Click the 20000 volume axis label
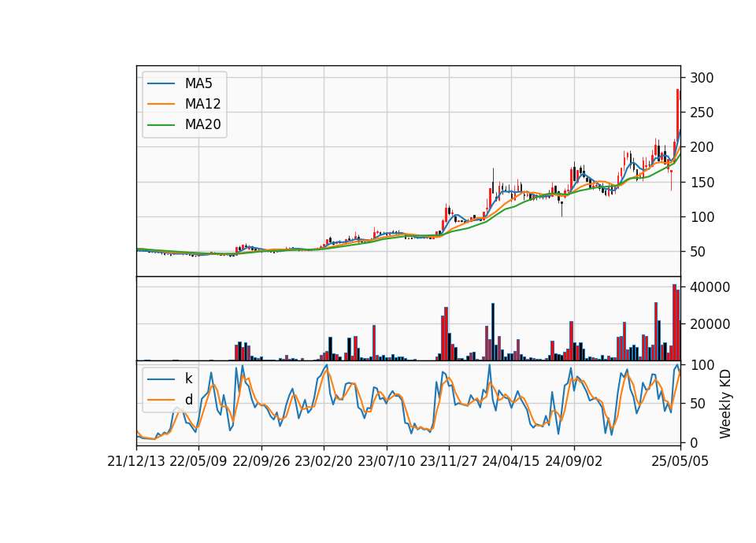This screenshot has width=756, height=543. (710, 324)
